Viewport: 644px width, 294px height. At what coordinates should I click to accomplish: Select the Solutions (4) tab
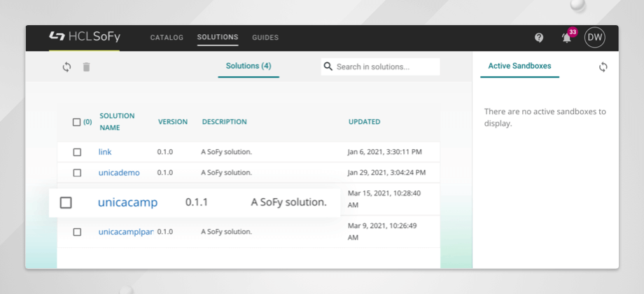pyautogui.click(x=248, y=66)
